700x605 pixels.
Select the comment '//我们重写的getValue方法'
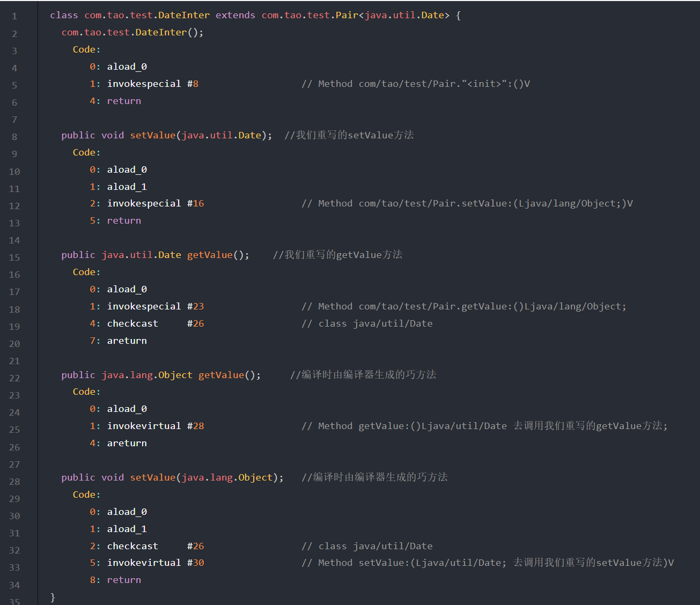338,255
